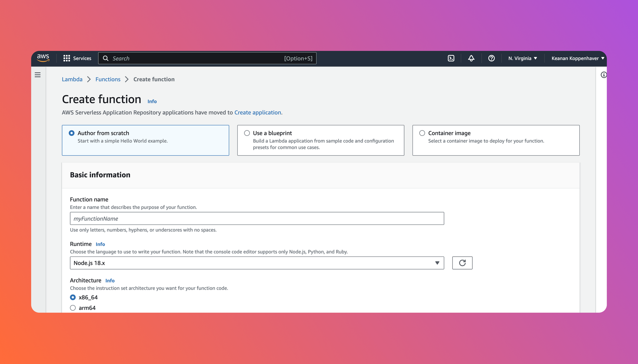Image resolution: width=638 pixels, height=364 pixels.
Task: Open Info link next to Runtime
Action: pos(100,244)
